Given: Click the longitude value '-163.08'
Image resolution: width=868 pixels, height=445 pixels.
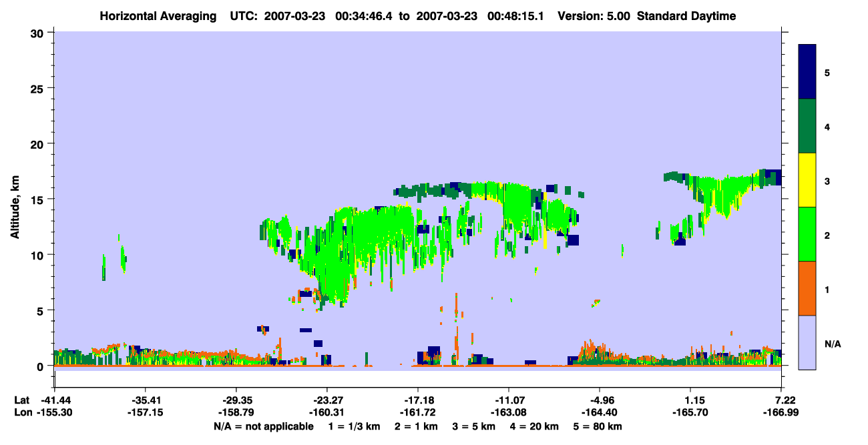Looking at the screenshot, I should [x=509, y=413].
